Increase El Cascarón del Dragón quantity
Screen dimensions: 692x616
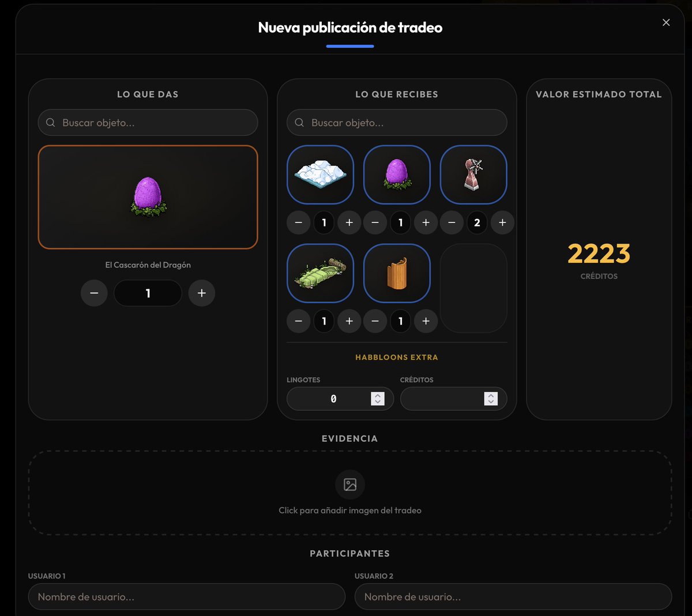tap(202, 293)
